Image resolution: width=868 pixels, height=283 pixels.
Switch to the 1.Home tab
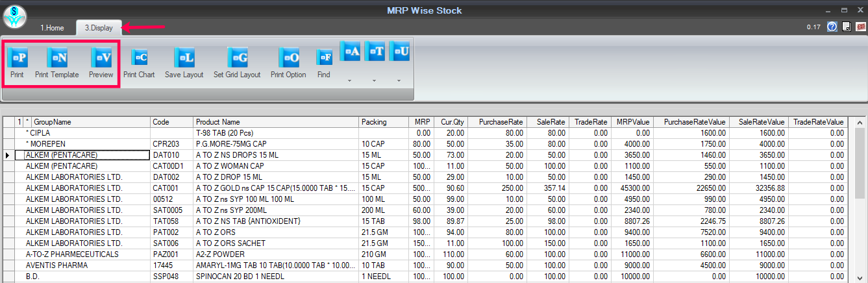pyautogui.click(x=52, y=28)
